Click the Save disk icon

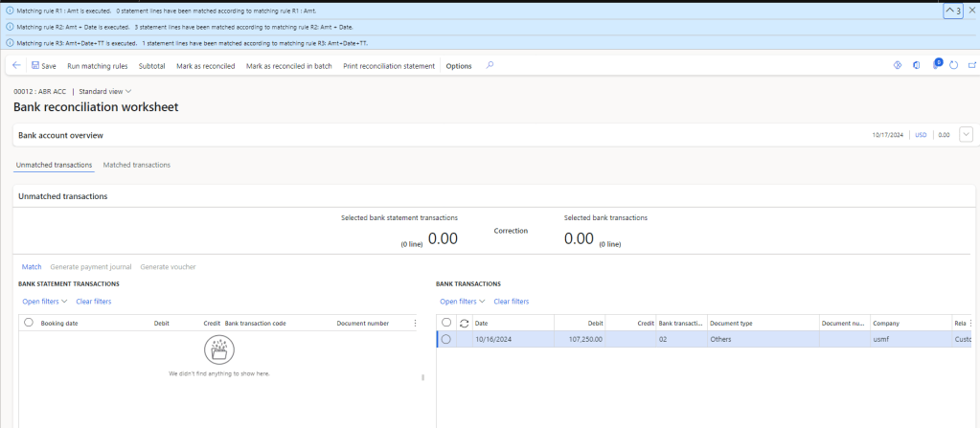pos(35,66)
